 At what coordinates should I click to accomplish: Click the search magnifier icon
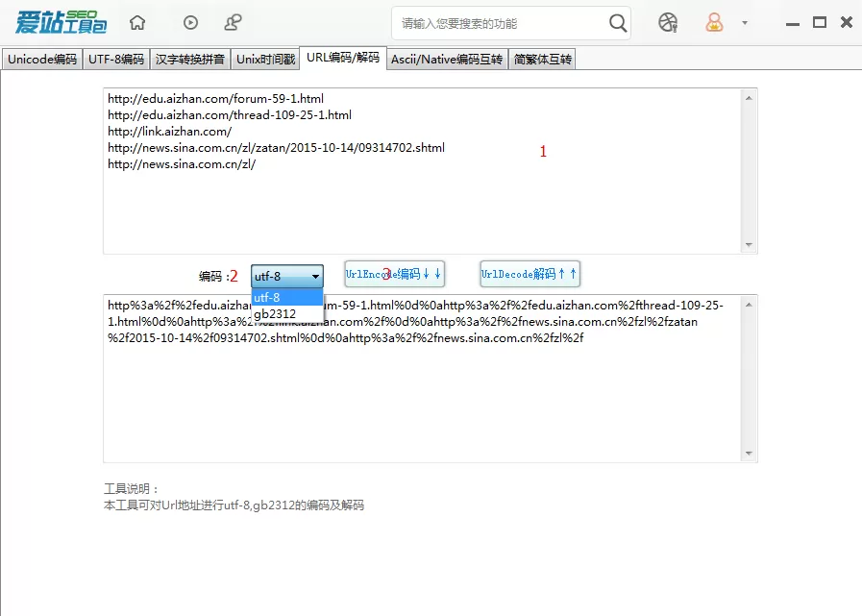click(618, 23)
